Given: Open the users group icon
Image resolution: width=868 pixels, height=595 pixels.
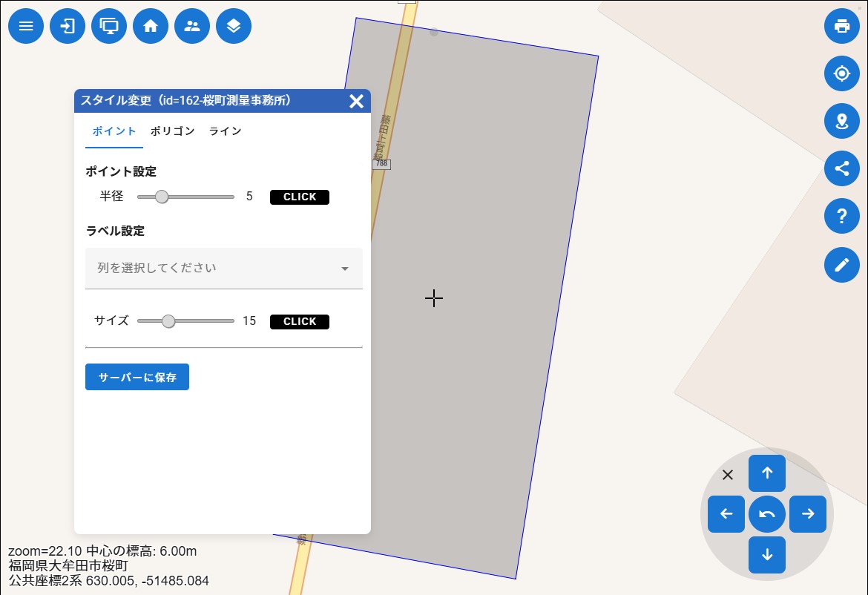Looking at the screenshot, I should (192, 26).
